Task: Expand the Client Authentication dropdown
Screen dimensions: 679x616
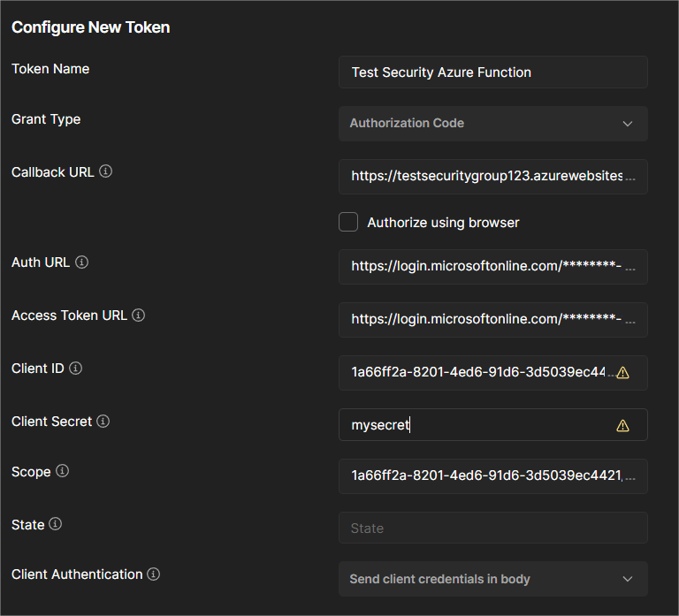Action: 492,580
